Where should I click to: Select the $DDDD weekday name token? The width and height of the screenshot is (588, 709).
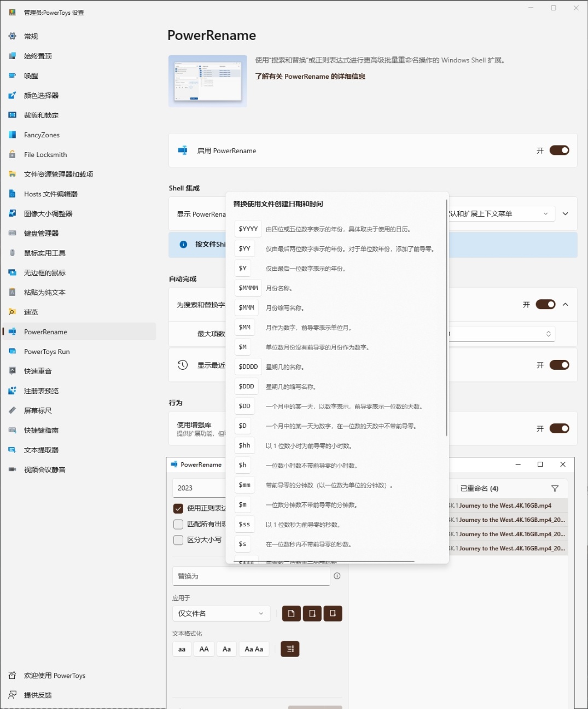tap(248, 367)
